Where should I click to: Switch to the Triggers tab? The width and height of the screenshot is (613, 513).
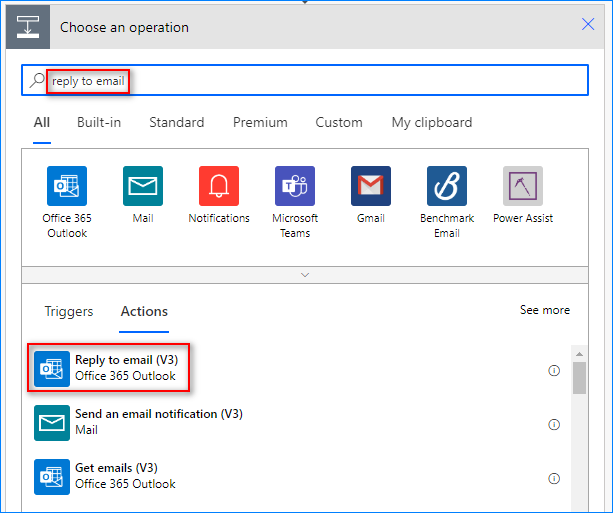(69, 311)
